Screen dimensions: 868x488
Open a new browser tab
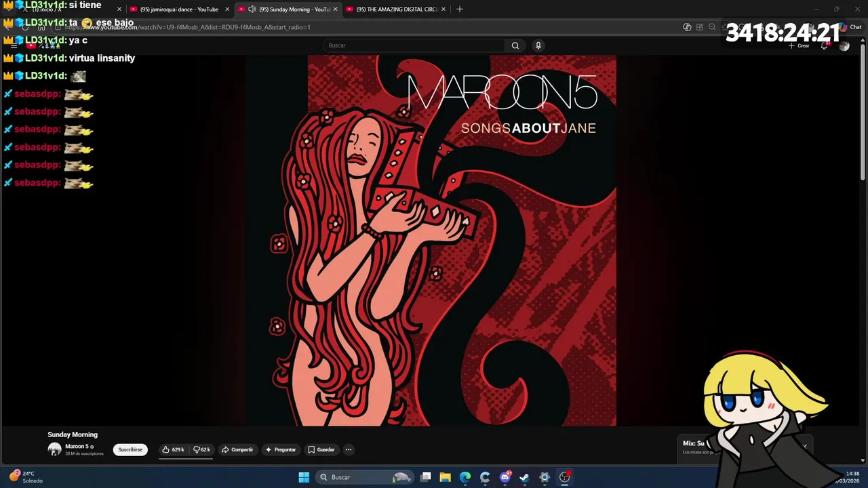point(460,9)
